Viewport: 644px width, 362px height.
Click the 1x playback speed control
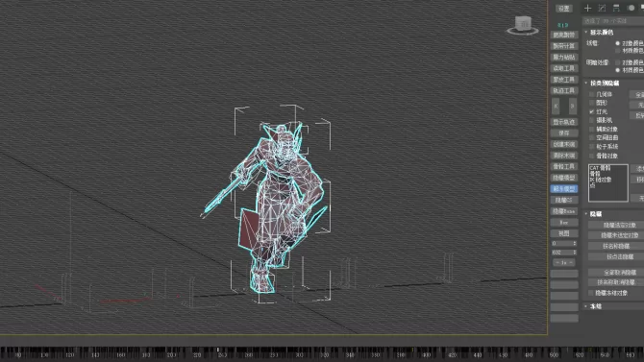(x=564, y=263)
